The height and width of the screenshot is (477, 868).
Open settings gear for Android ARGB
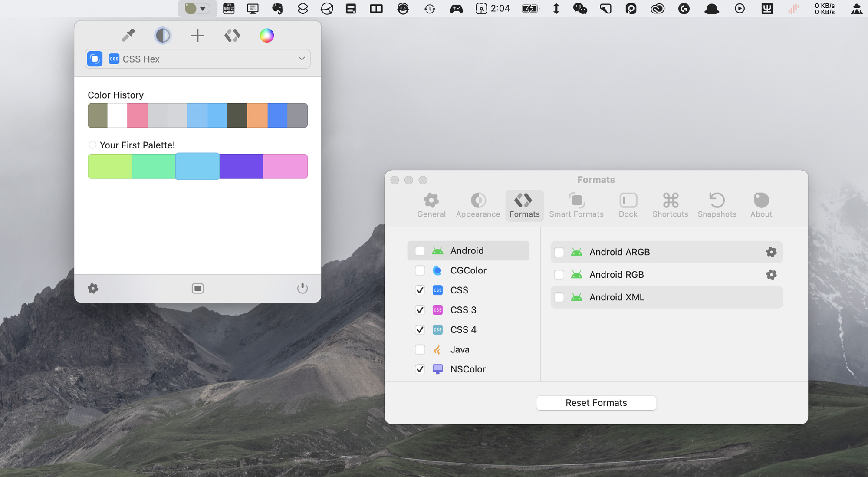click(771, 252)
